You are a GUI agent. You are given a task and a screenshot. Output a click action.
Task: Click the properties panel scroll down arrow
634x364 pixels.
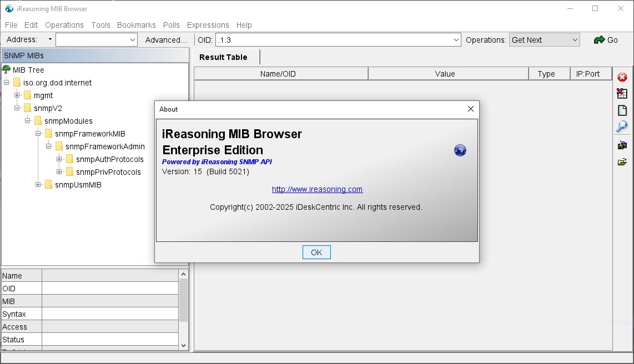(183, 346)
